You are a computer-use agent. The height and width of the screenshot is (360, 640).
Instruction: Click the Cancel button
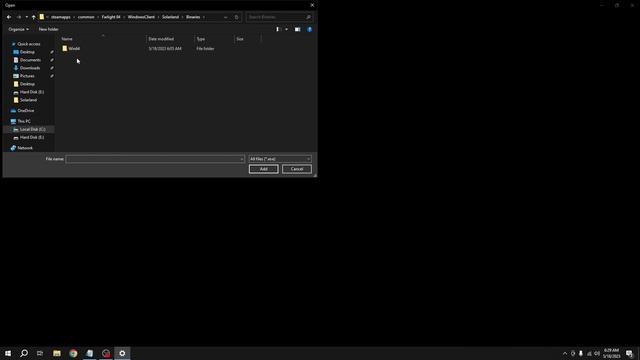[x=297, y=169]
